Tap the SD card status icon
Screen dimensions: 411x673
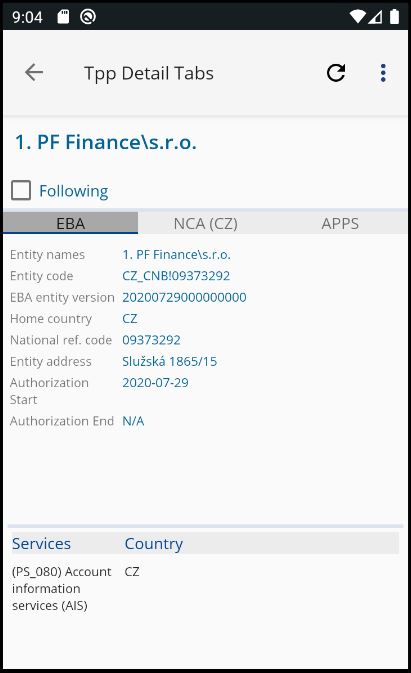[63, 17]
